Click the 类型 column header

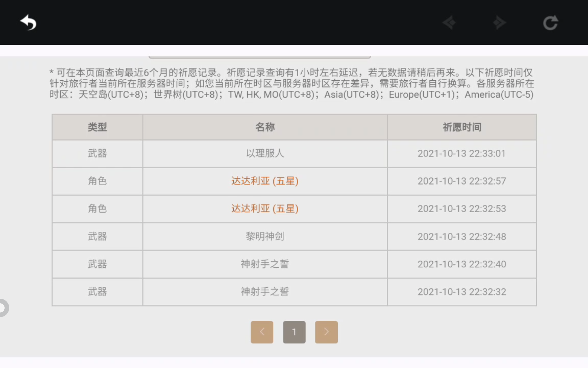coord(97,127)
